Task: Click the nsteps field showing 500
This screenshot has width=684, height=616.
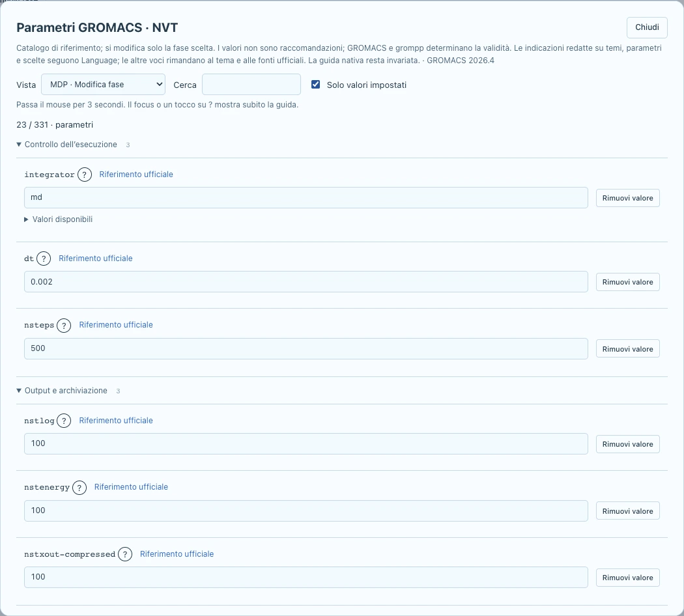Action: (x=306, y=348)
